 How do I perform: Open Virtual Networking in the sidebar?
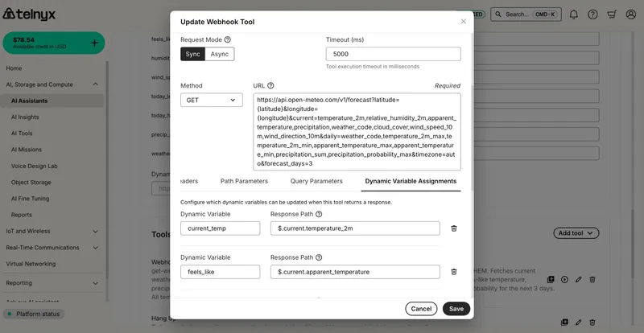(31, 264)
